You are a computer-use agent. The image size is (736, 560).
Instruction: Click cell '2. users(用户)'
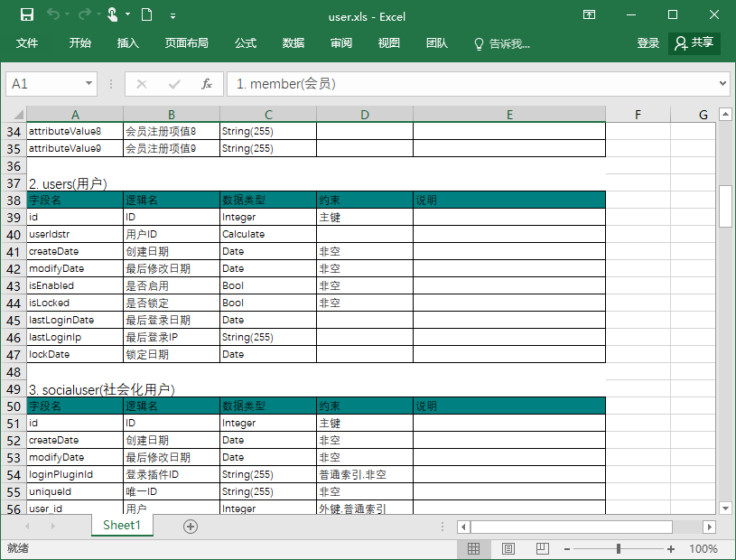pyautogui.click(x=68, y=183)
